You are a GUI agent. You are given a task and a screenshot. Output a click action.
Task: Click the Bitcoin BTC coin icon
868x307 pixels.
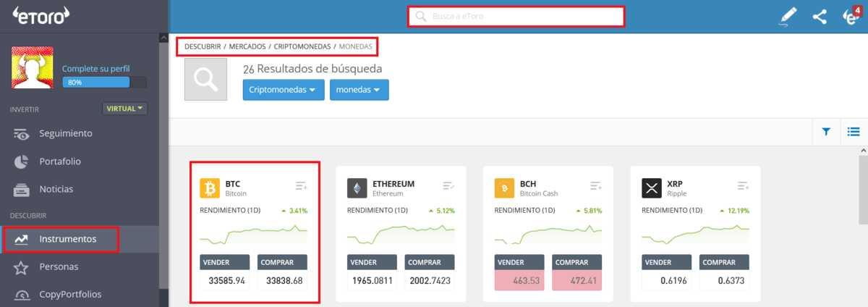point(210,188)
